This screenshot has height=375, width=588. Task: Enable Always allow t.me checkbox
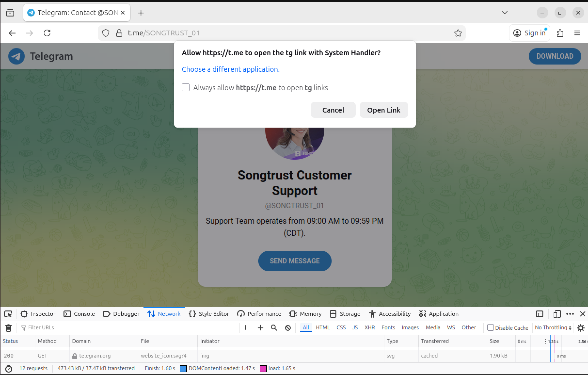click(x=186, y=88)
